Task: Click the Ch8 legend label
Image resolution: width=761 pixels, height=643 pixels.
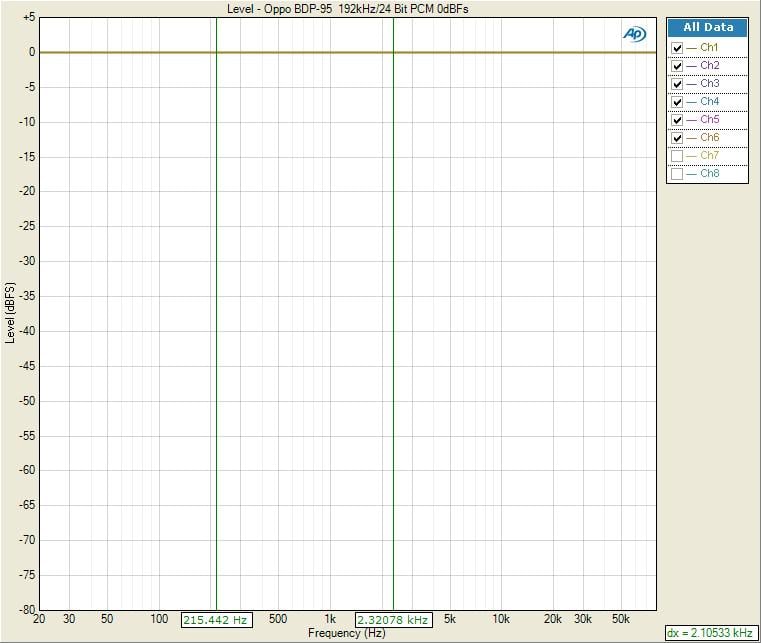Action: point(710,173)
